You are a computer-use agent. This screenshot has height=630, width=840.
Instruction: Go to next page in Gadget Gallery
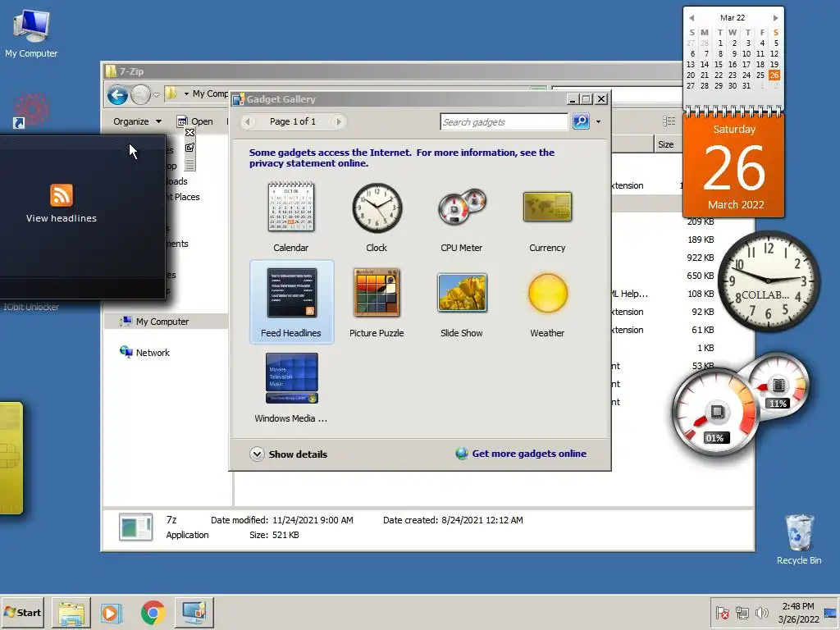[338, 121]
